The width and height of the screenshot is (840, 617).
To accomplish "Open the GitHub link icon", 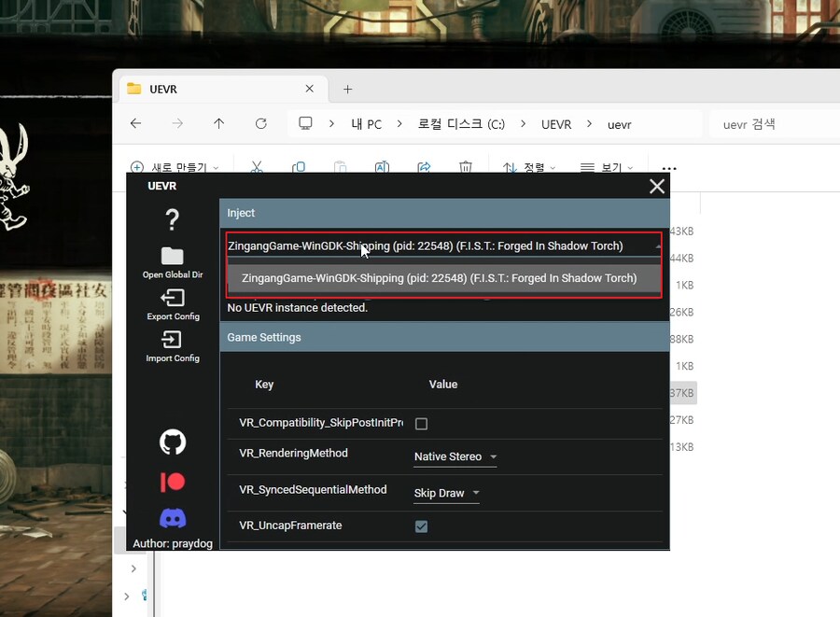I will coord(173,442).
